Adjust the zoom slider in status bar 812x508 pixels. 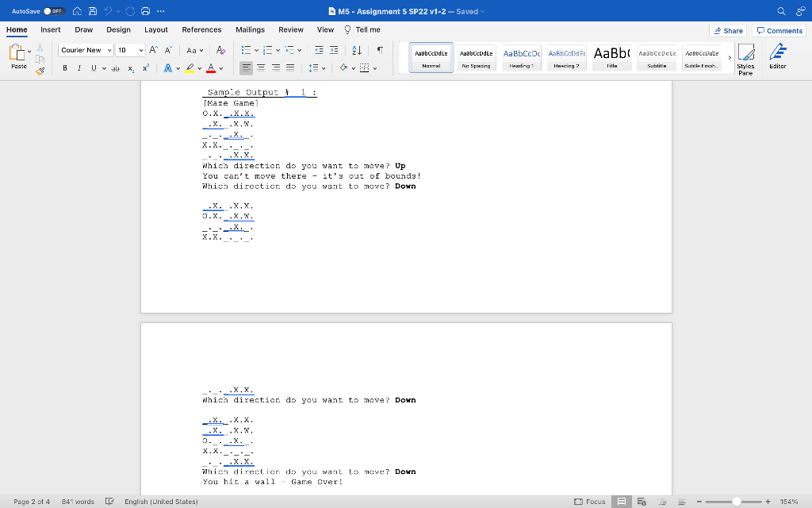coord(736,502)
